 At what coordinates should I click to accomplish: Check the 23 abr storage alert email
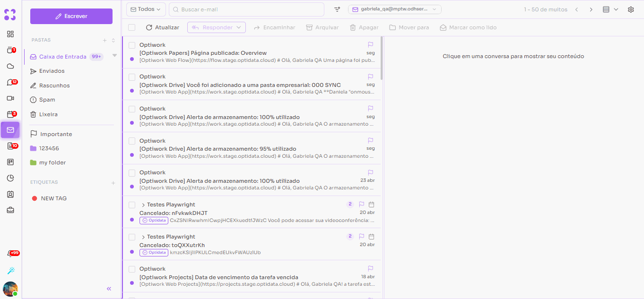(x=132, y=172)
